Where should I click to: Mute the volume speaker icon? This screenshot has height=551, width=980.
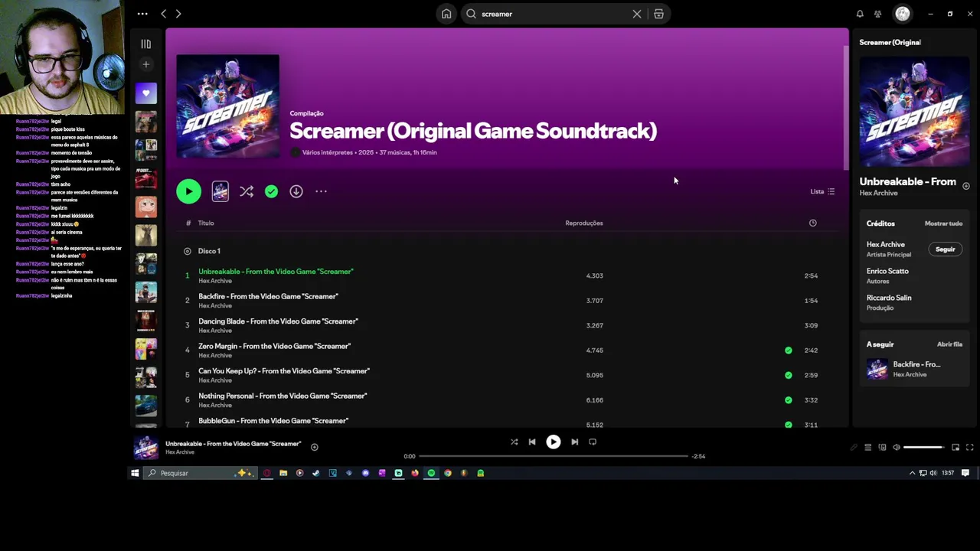(897, 447)
